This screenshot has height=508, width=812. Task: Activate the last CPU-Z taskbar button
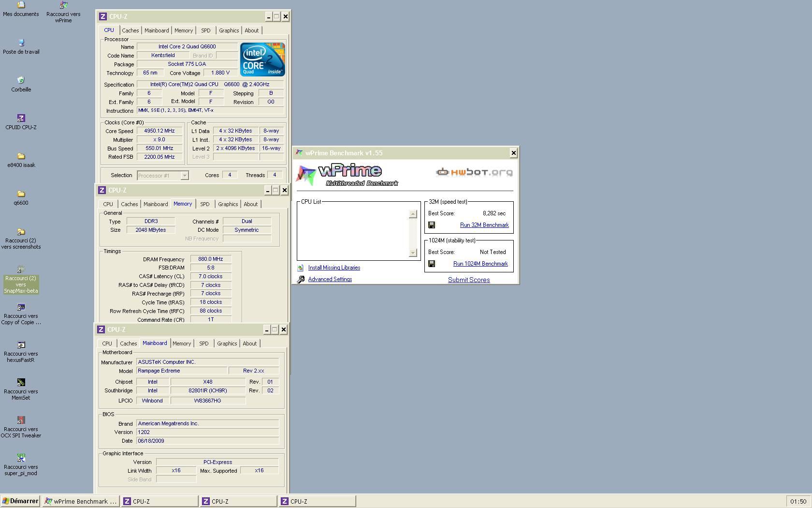coord(317,501)
